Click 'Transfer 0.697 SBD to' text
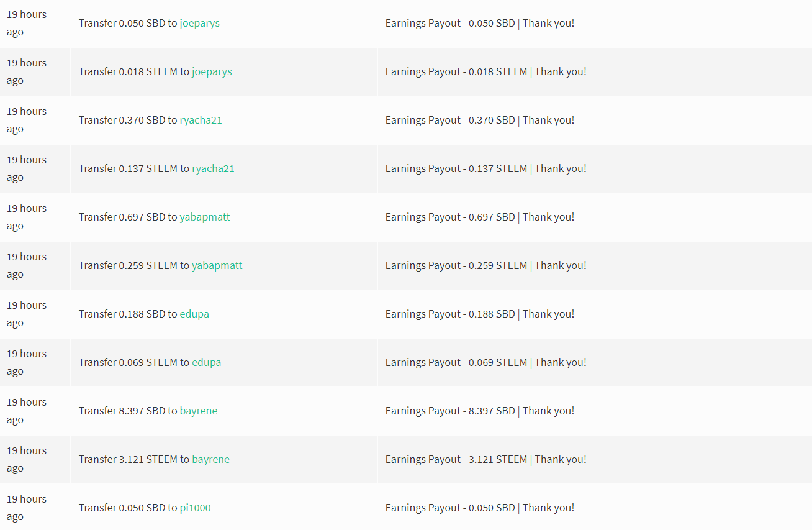 [128, 217]
